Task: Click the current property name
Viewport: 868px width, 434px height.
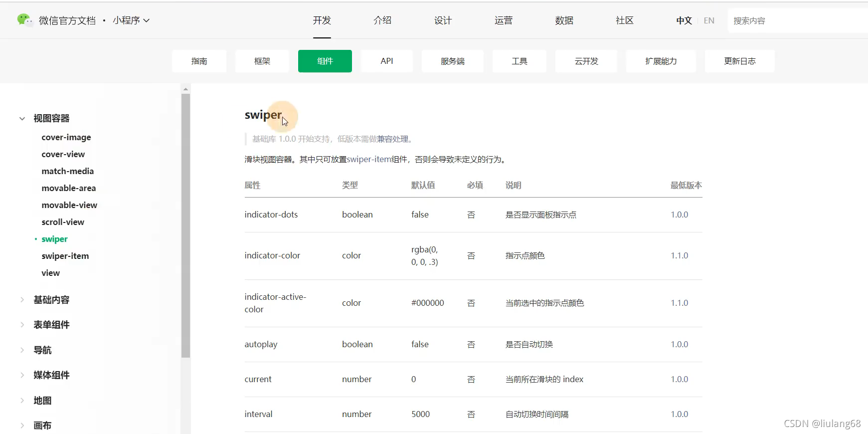Action: (x=258, y=379)
